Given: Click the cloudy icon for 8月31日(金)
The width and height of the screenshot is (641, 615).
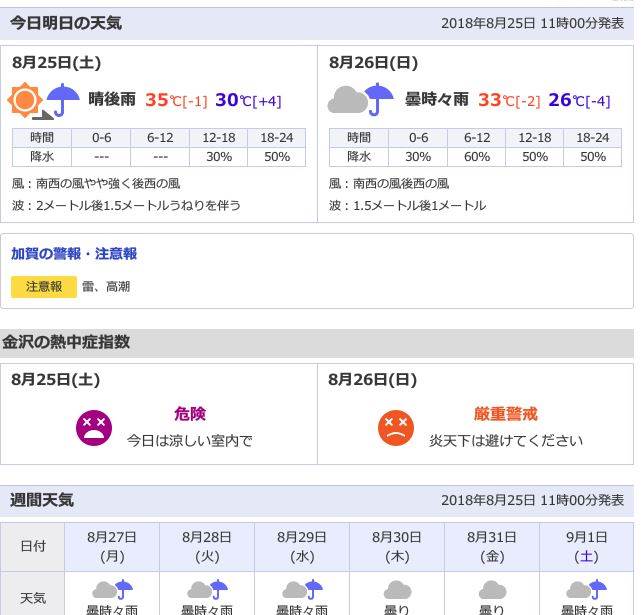Looking at the screenshot, I should coord(492,589).
